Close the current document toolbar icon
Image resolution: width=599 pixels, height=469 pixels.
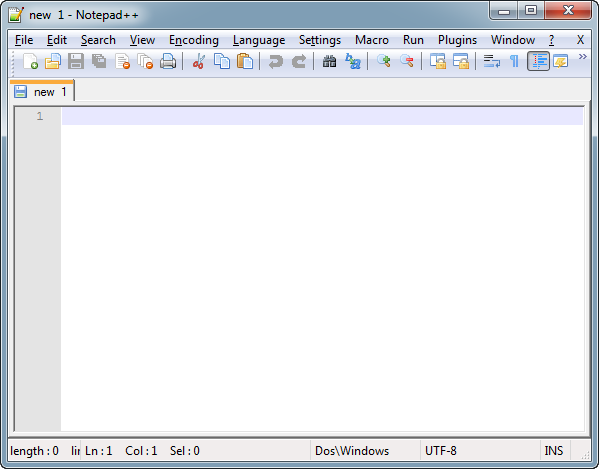122,61
